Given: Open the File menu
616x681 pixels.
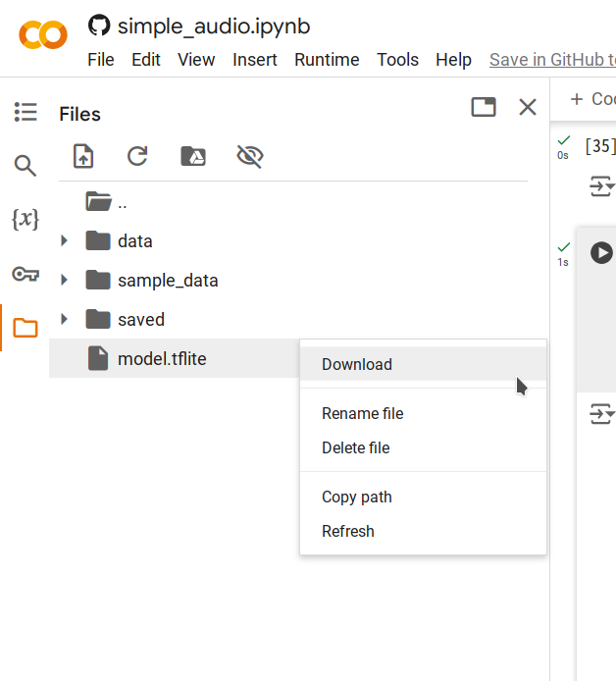Looking at the screenshot, I should click(101, 60).
